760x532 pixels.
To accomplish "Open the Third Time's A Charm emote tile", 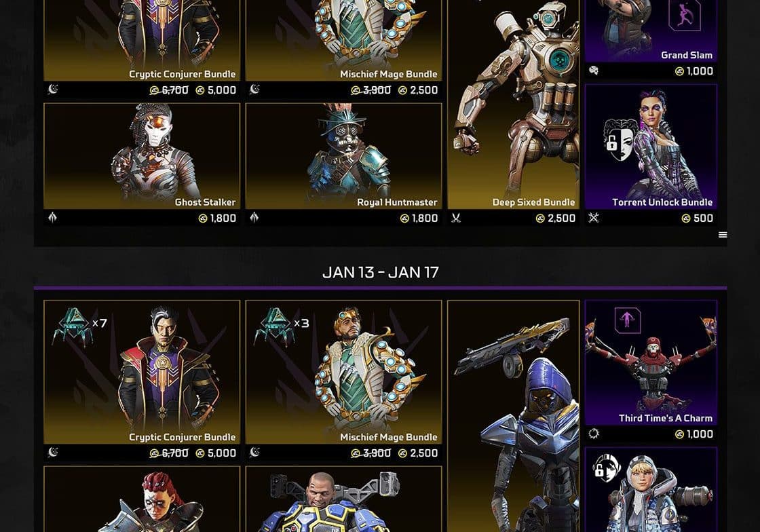I will pyautogui.click(x=651, y=363).
